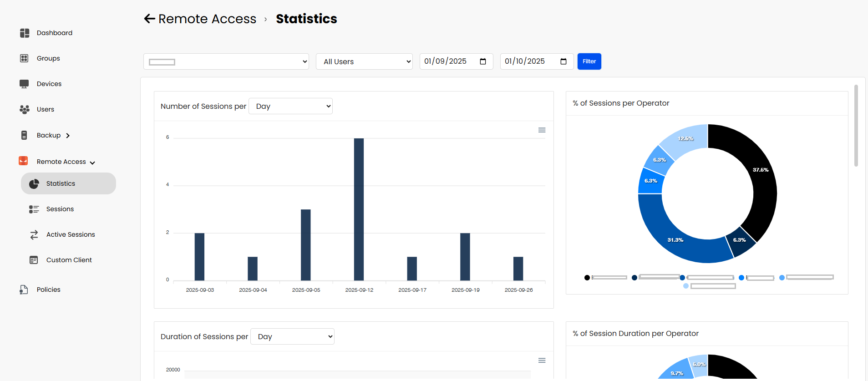Viewport: 868px width, 381px height.
Task: Click the Devices monitor icon
Action: [25, 84]
